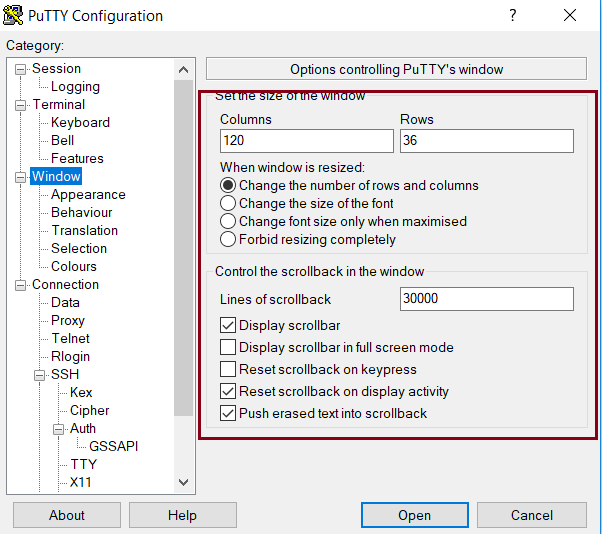
Task: Click the question mark help icon
Action: [x=513, y=15]
